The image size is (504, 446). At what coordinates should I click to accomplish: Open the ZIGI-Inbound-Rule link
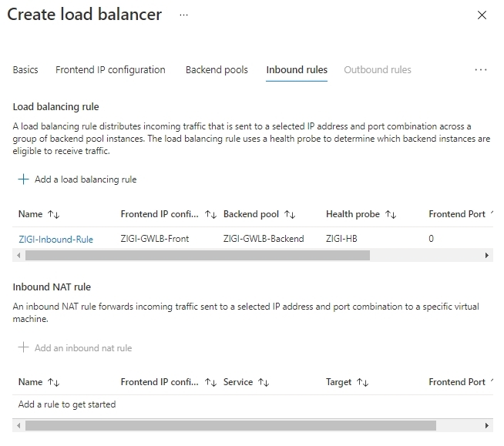(x=56, y=239)
